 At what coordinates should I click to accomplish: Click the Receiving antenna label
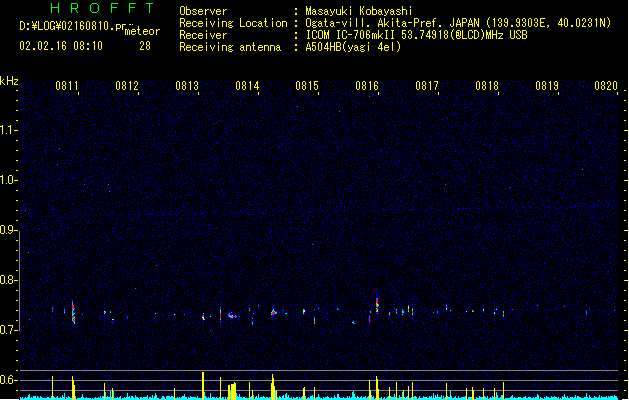click(x=230, y=47)
